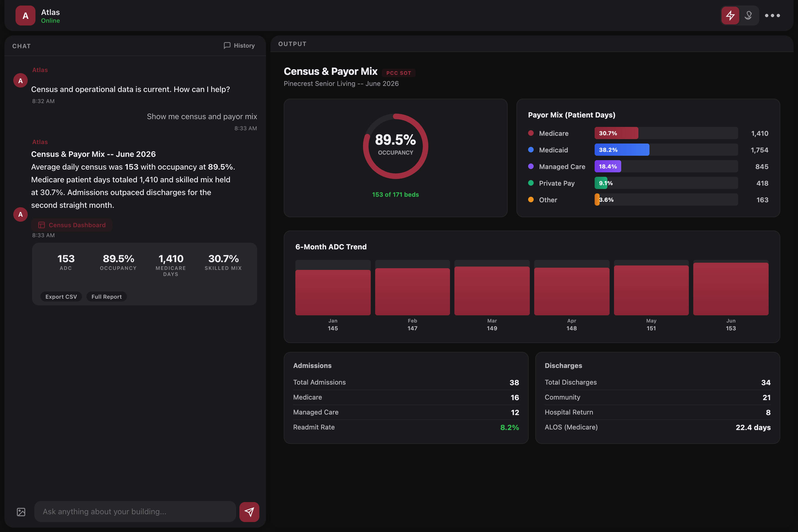
Task: Click the PCC SOT badge
Action: click(x=399, y=73)
